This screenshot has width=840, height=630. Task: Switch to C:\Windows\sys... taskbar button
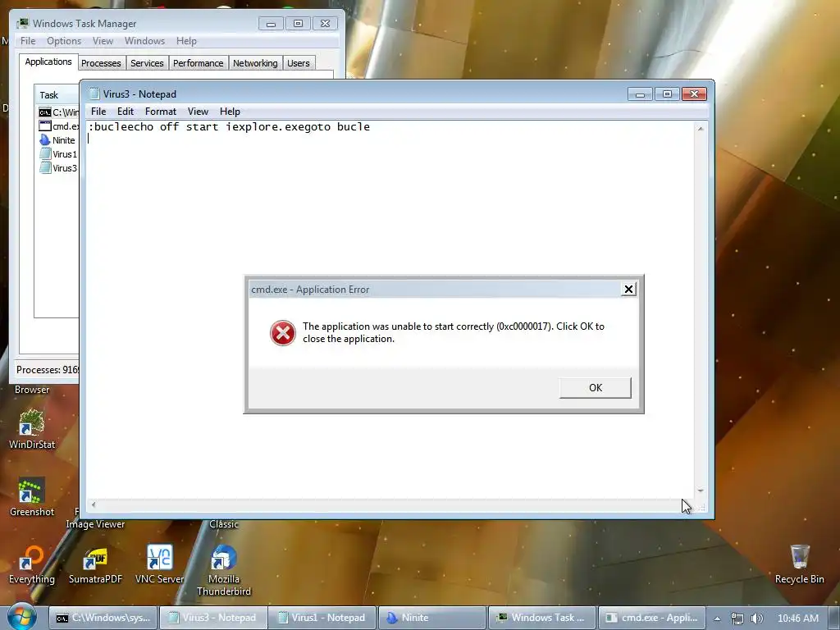pyautogui.click(x=104, y=618)
